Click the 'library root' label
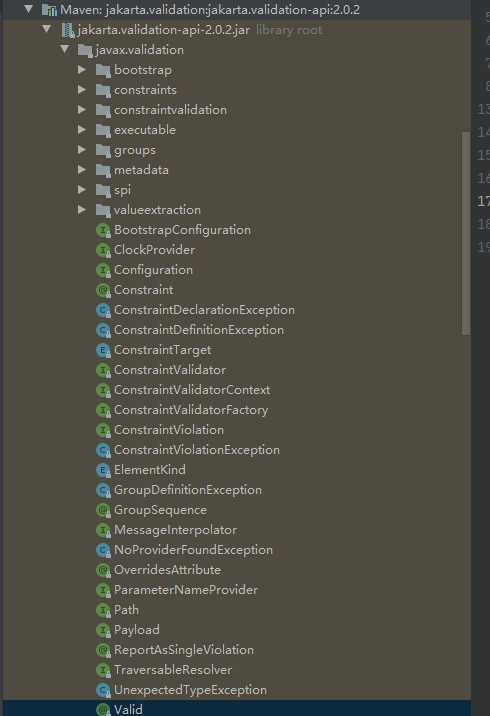 tap(289, 30)
